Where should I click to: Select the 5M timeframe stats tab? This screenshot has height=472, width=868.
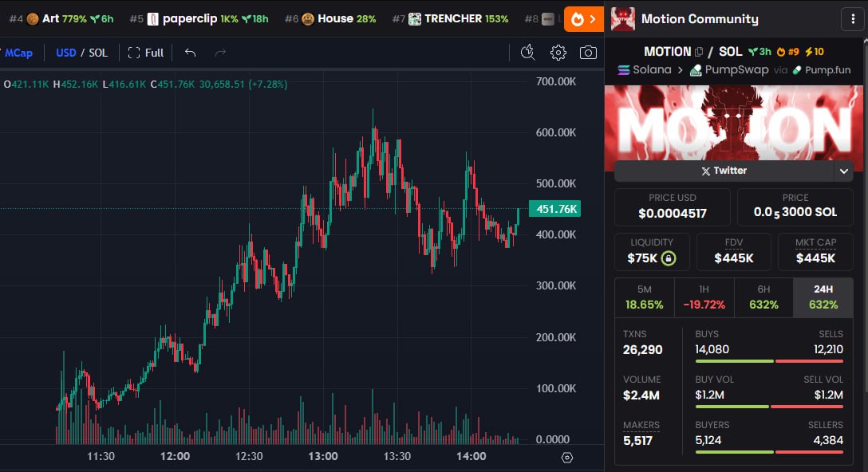[x=645, y=297]
